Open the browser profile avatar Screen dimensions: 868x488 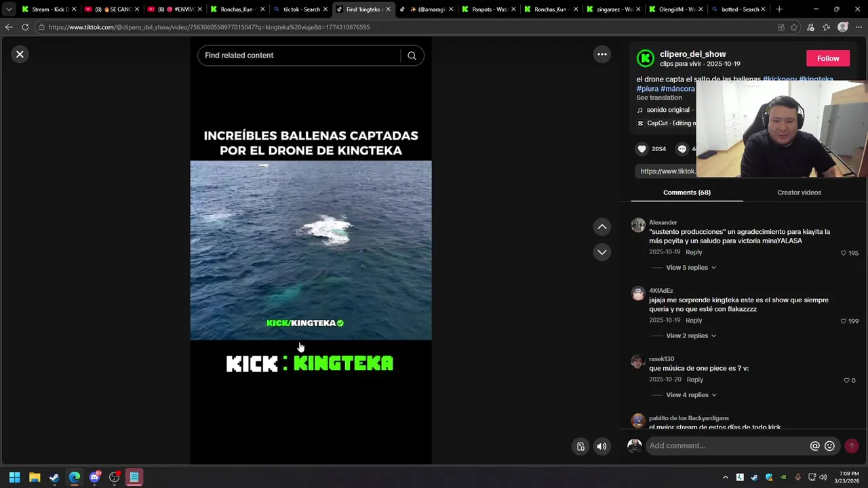(x=843, y=27)
